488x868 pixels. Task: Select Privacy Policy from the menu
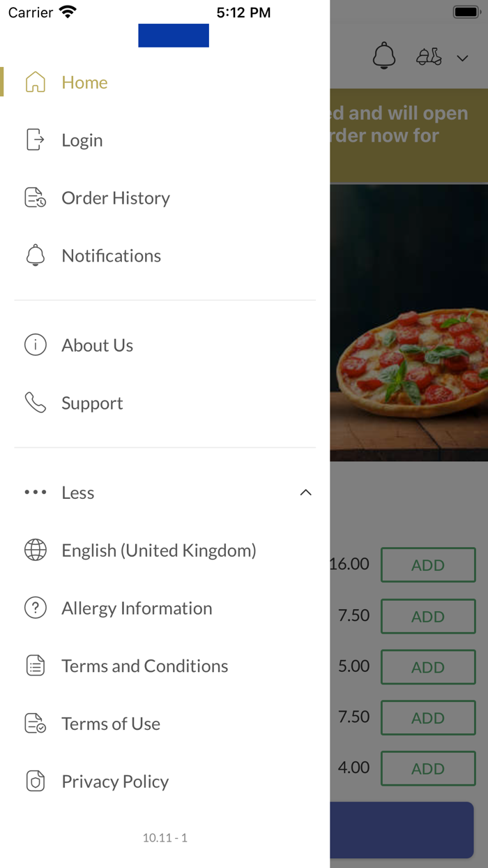click(114, 781)
